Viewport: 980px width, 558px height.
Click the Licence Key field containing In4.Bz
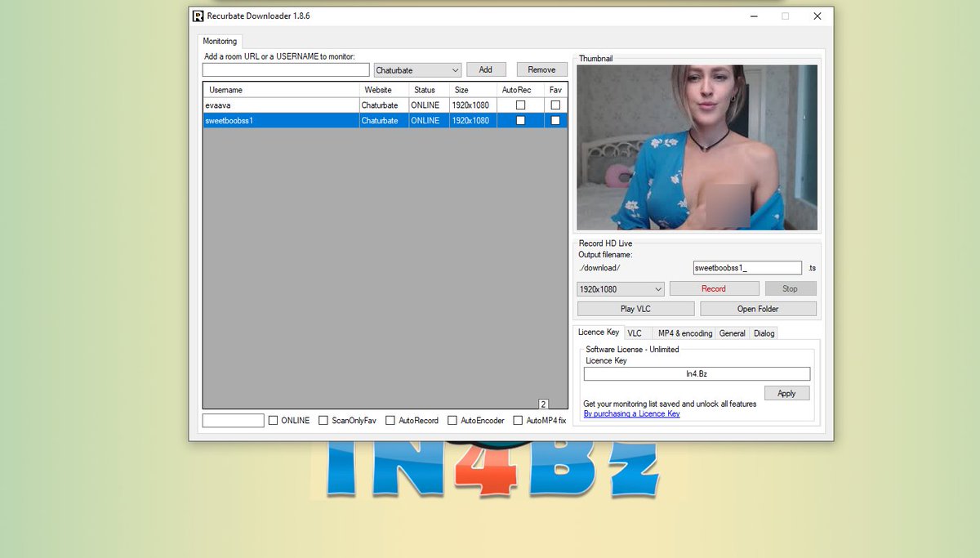click(697, 374)
